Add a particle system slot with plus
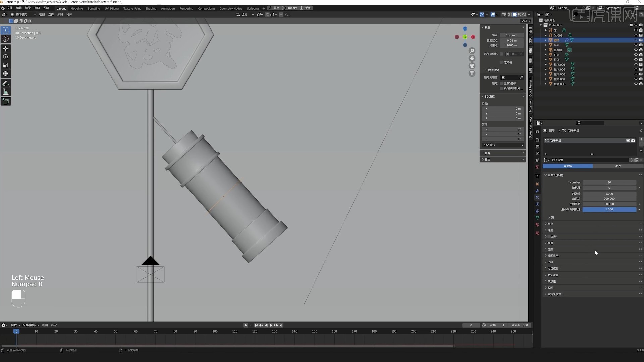The image size is (644, 362). (641, 139)
